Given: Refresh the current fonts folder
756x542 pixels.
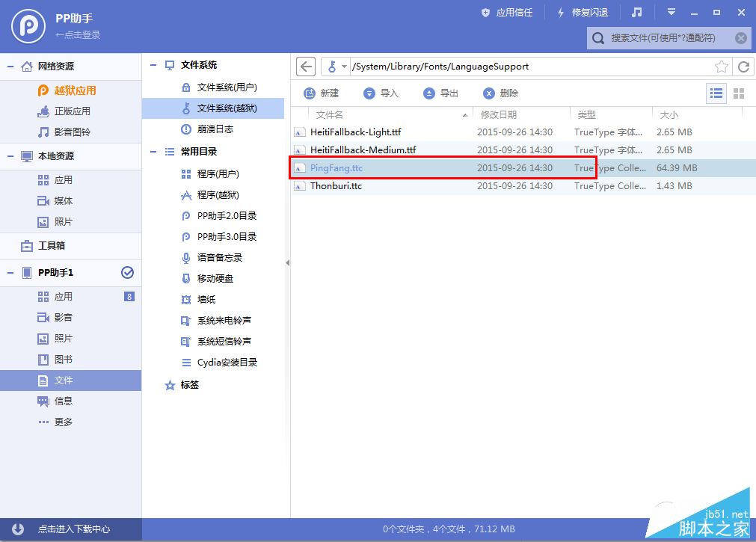Looking at the screenshot, I should [x=744, y=67].
